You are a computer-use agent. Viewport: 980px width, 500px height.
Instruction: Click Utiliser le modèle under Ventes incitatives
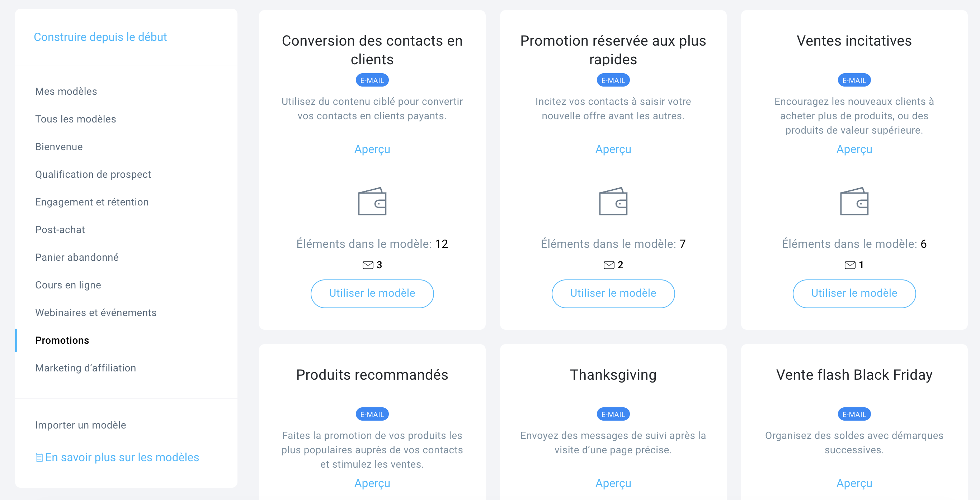point(854,293)
